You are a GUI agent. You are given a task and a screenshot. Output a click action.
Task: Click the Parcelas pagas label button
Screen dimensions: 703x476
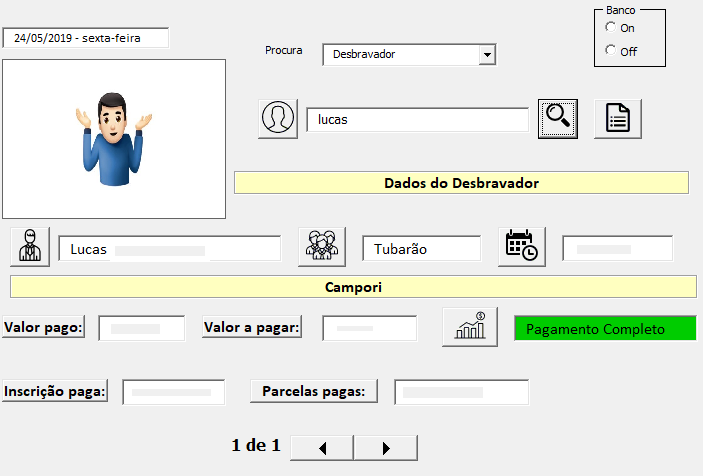(314, 391)
